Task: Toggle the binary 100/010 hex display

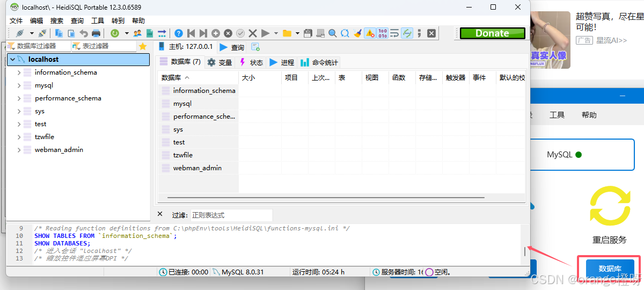Action: click(x=382, y=33)
